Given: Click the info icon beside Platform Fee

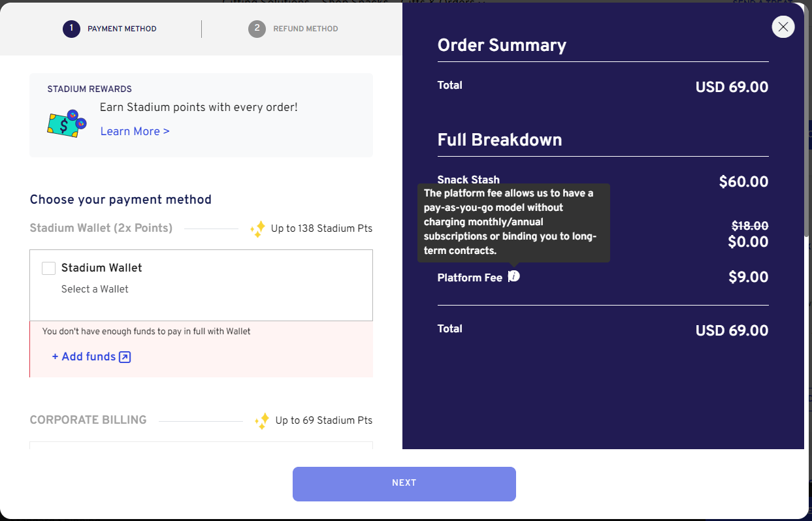Looking at the screenshot, I should tap(514, 276).
